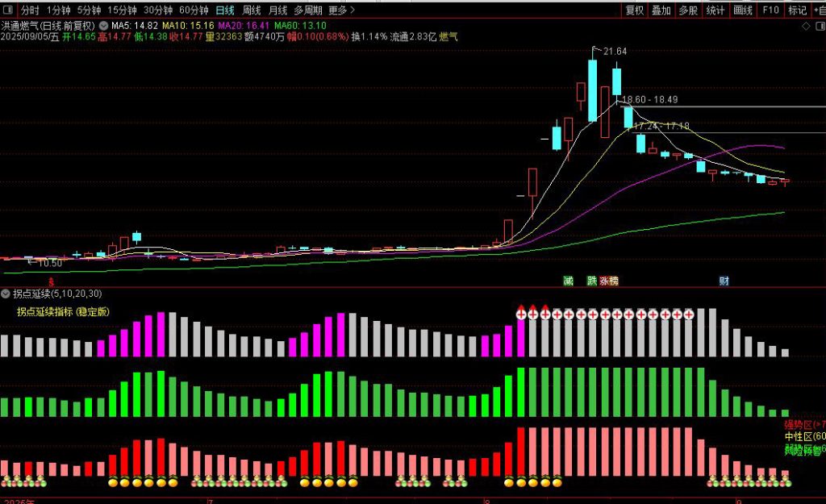Expand the 拐点延续 indicator settings arrow
The width and height of the screenshot is (826, 504).
6,294
